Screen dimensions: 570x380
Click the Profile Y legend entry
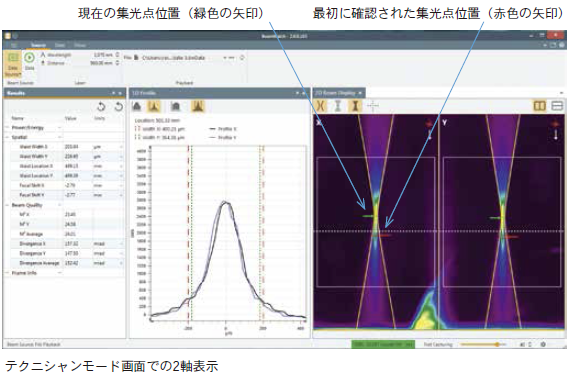[x=223, y=137]
